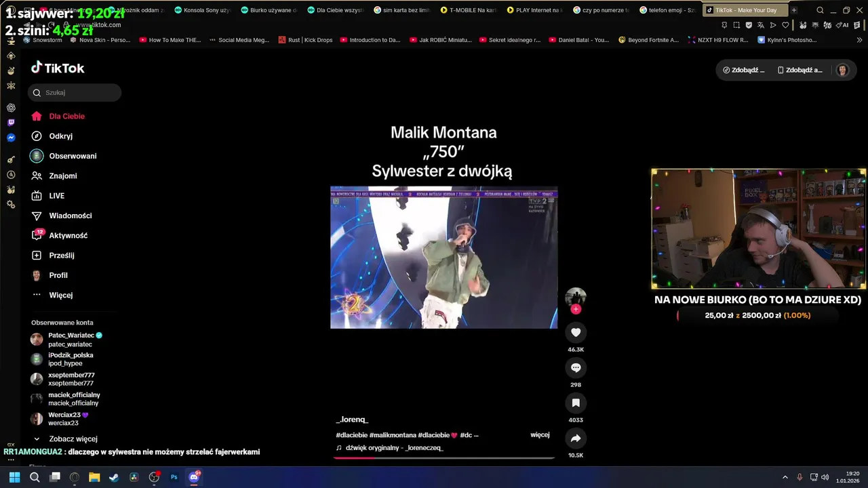The height and width of the screenshot is (488, 868).
Task: Open the LIVE section
Action: [x=48, y=196]
